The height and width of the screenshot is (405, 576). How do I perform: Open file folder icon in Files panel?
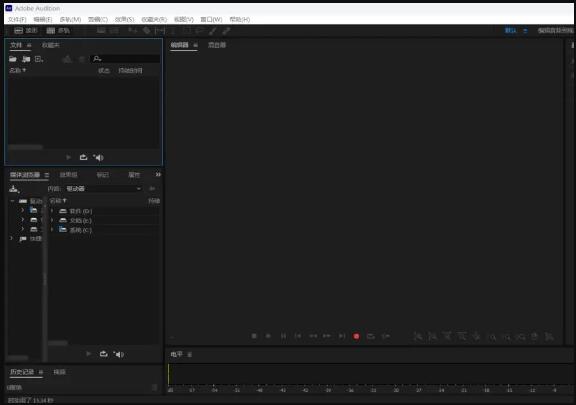pos(13,59)
